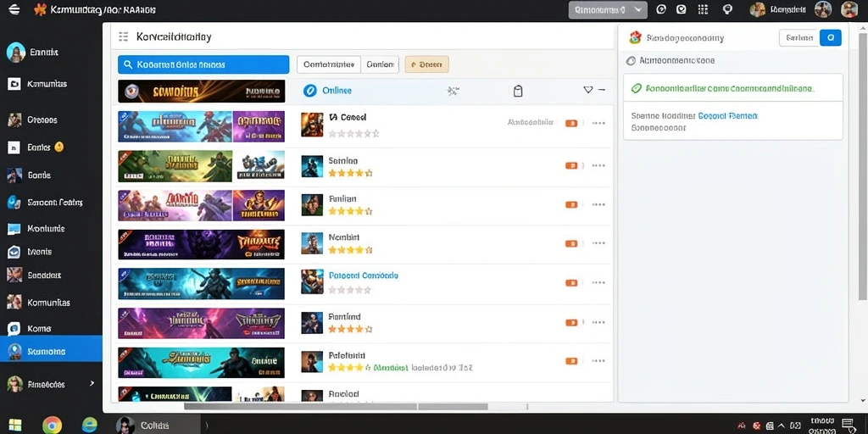Open the blue Sageol Flemed link
Viewport: 868px width, 434px height.
(728, 116)
